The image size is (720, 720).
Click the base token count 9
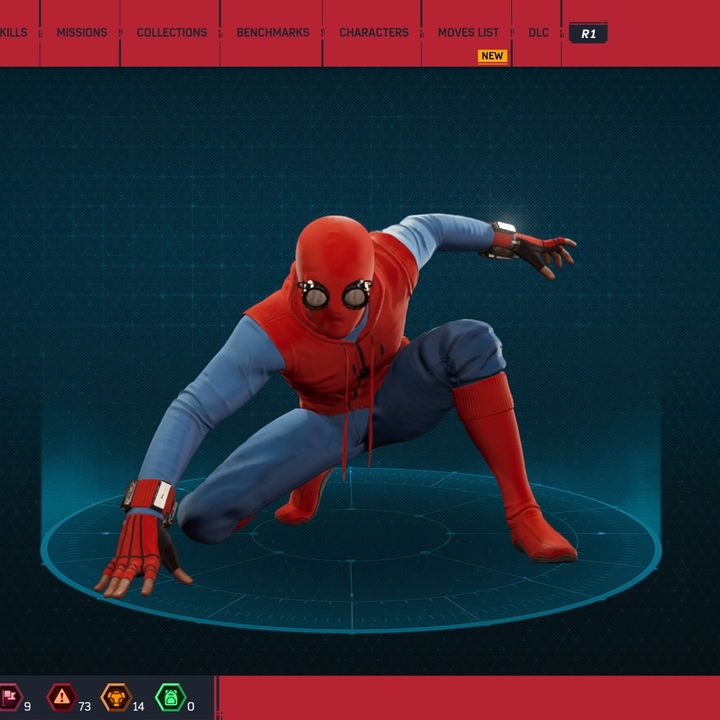pyautogui.click(x=28, y=706)
